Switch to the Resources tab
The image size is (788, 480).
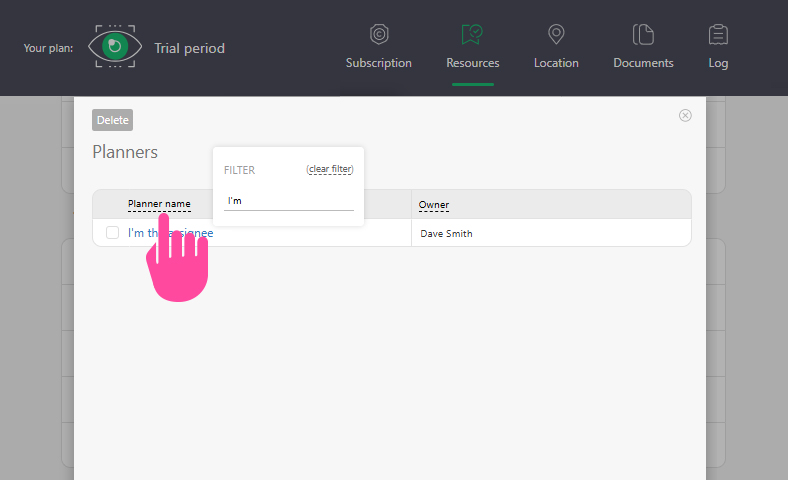(x=472, y=47)
